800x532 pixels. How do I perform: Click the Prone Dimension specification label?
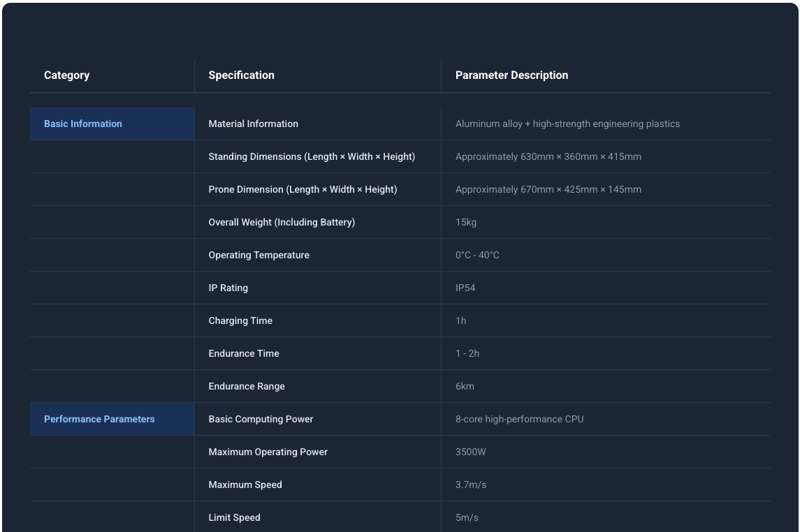303,189
